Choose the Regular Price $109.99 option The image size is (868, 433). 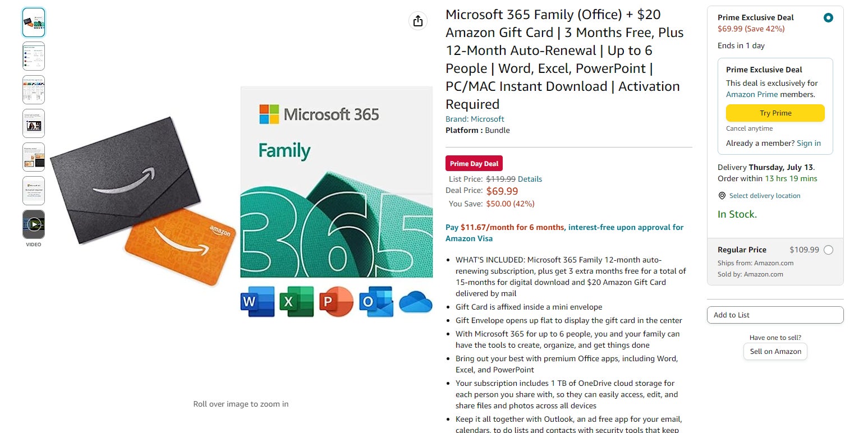click(829, 250)
